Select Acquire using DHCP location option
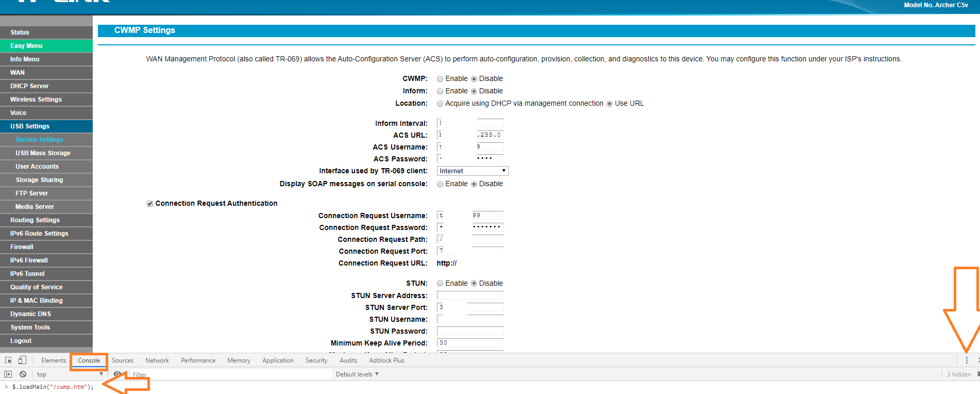Image resolution: width=980 pixels, height=394 pixels. pyautogui.click(x=440, y=104)
